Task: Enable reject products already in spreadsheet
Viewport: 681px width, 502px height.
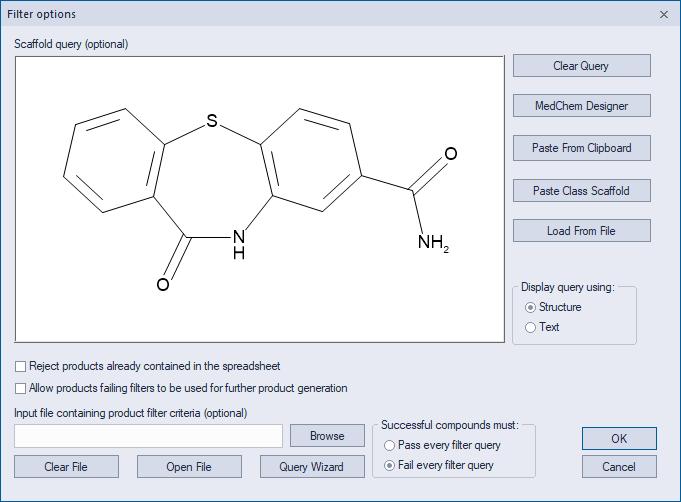Action: tap(20, 367)
